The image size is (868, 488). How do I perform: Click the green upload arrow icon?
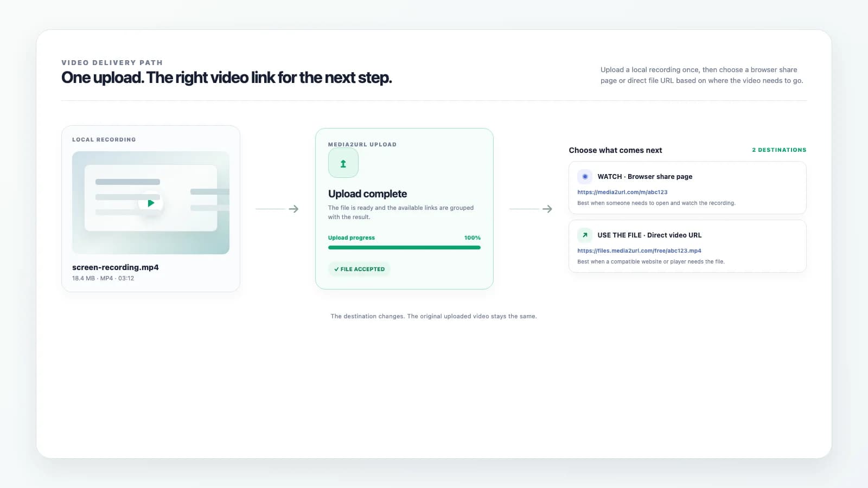coord(343,163)
